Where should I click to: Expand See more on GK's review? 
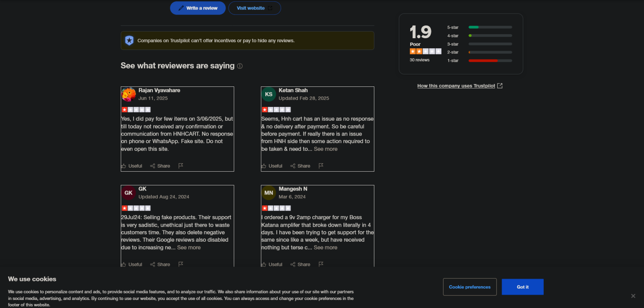(x=189, y=248)
